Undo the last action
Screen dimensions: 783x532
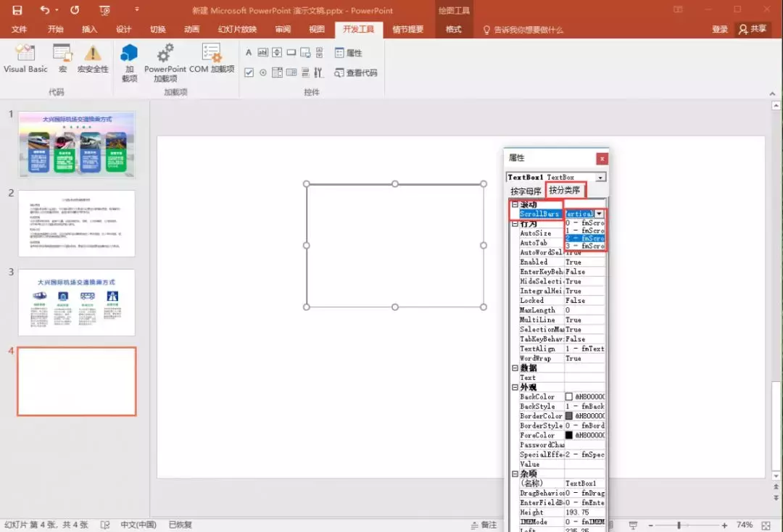[44, 10]
